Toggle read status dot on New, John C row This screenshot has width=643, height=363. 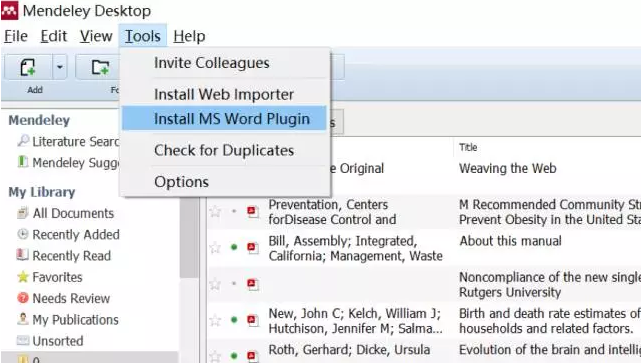tap(234, 320)
